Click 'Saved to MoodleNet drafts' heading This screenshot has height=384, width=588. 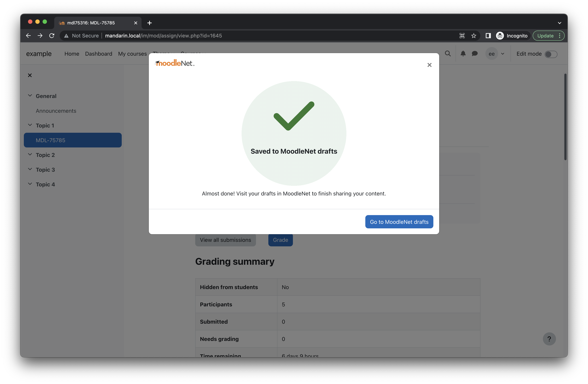pos(294,151)
